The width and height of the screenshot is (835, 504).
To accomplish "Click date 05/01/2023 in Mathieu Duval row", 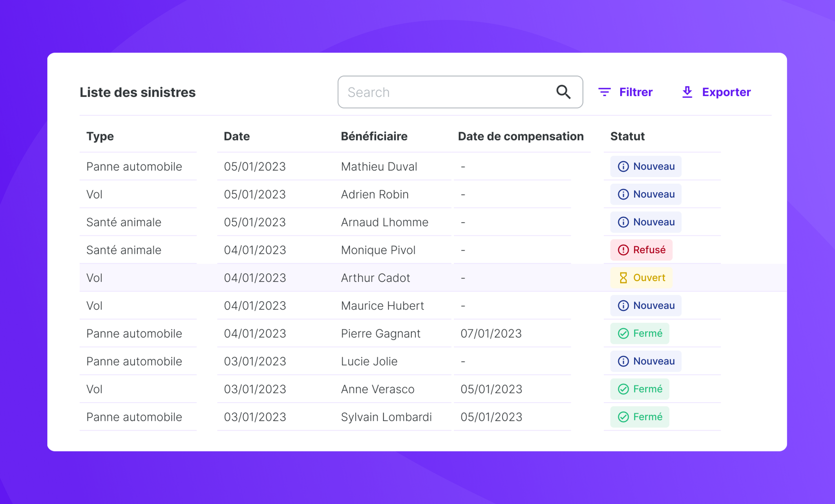I will pos(255,167).
